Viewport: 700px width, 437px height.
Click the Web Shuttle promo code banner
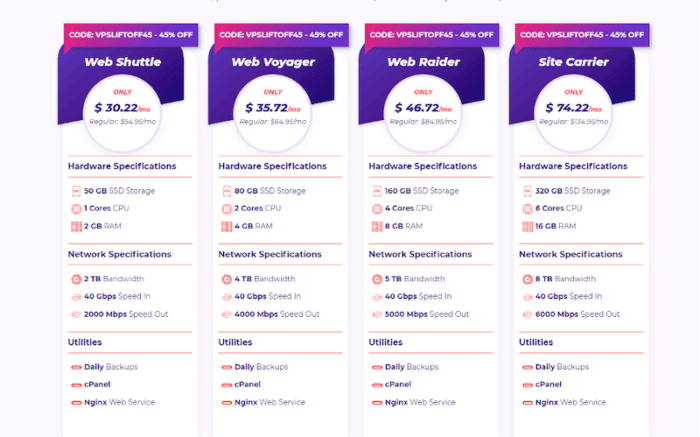130,34
